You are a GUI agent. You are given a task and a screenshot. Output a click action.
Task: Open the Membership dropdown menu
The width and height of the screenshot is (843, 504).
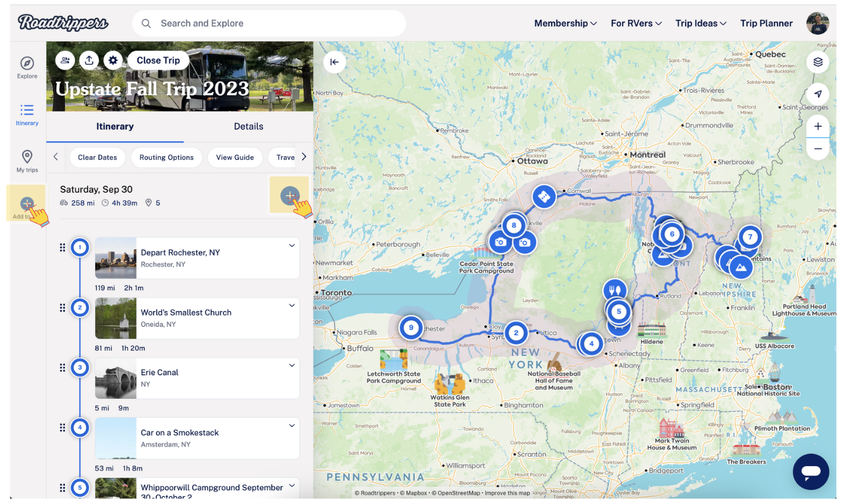(x=565, y=24)
